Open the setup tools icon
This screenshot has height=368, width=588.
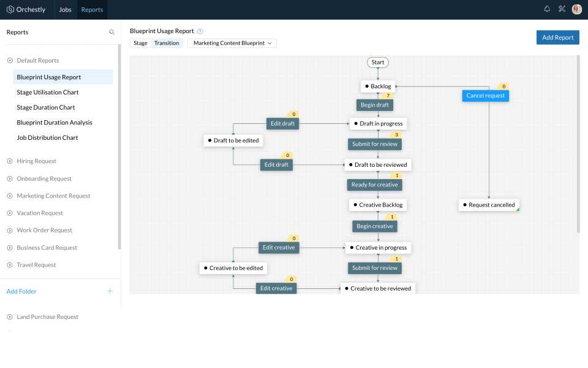[x=562, y=9]
